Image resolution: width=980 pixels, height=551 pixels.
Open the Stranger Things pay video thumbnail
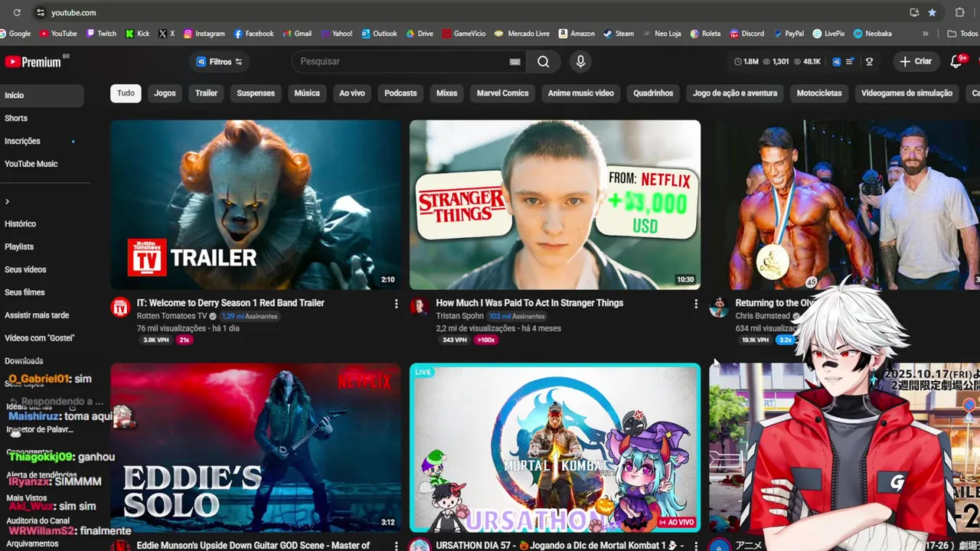555,204
